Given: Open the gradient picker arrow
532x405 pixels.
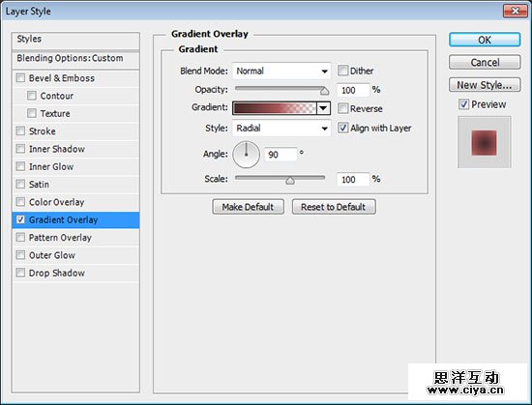Looking at the screenshot, I should pos(323,108).
